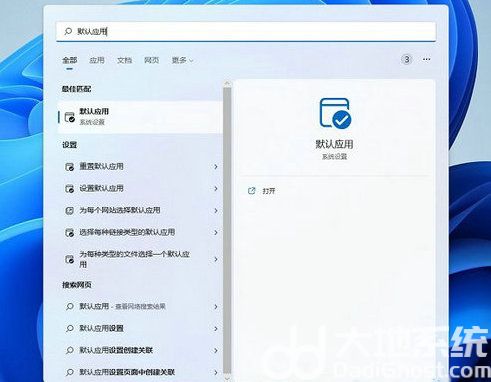Click the large 默认应用 preview icon
Screen dimensions: 491x382
pyautogui.click(x=335, y=113)
